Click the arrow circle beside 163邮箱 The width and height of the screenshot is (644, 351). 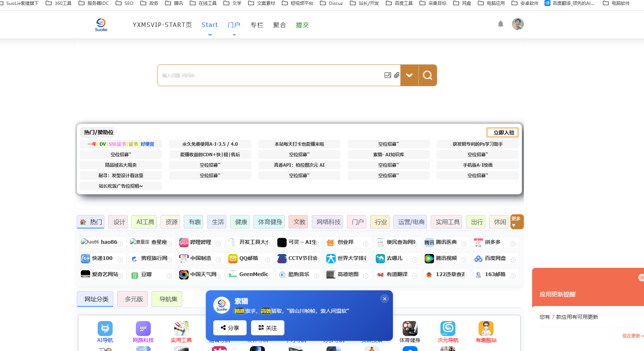(x=513, y=276)
